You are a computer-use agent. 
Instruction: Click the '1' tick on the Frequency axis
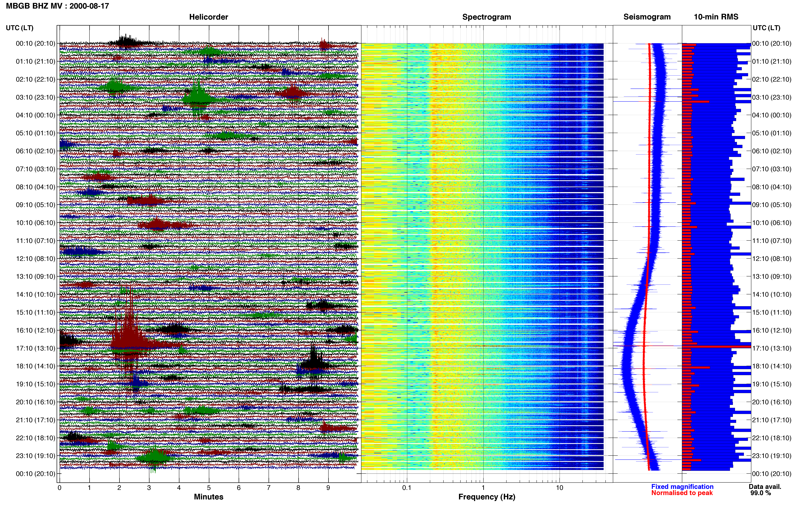(483, 488)
